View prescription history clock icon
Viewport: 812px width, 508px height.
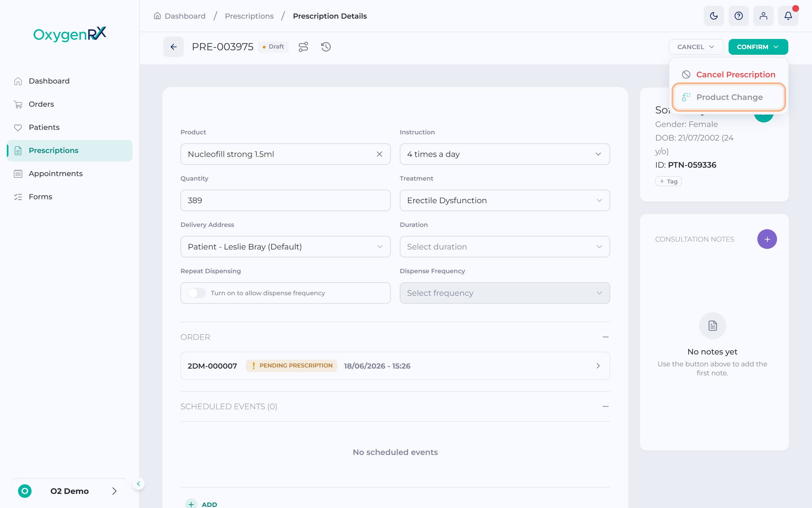click(326, 47)
